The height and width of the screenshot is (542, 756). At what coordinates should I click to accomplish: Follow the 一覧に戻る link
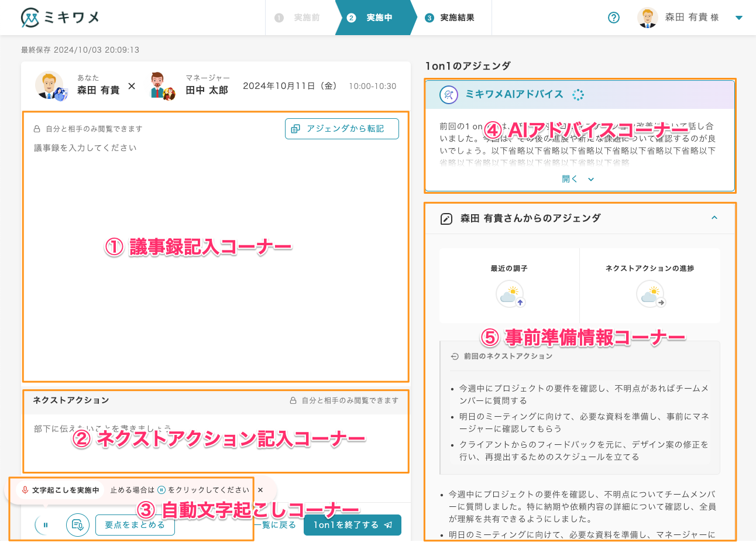276,525
